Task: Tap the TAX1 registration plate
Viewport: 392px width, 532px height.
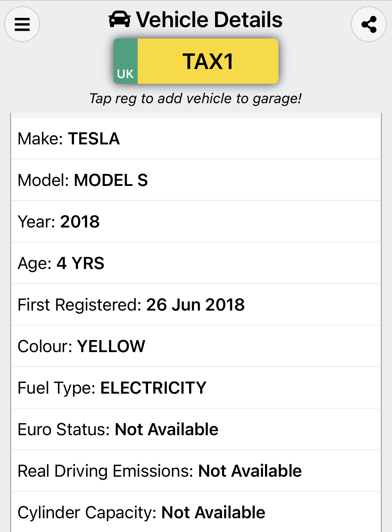Action: 208,61
